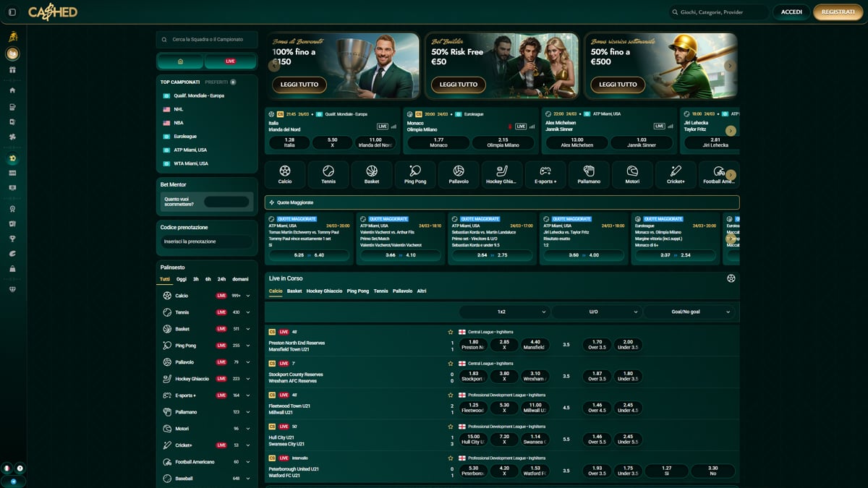Choose the Hockey Ghiaccio icon tile

pyautogui.click(x=502, y=174)
